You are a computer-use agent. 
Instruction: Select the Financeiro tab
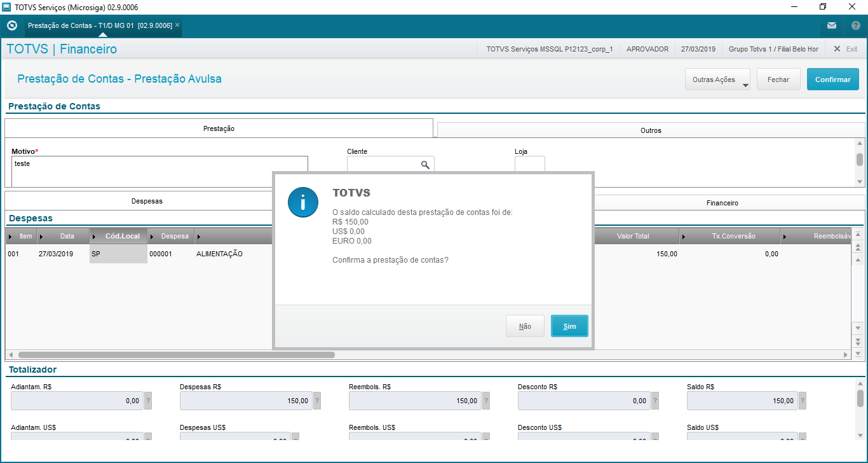(x=722, y=204)
